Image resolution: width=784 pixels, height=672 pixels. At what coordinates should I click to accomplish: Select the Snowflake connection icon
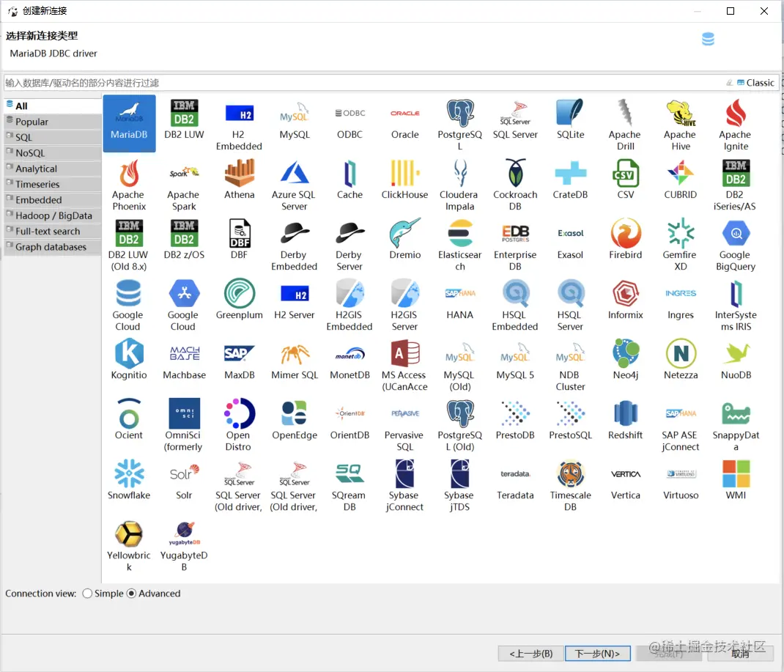pos(129,473)
